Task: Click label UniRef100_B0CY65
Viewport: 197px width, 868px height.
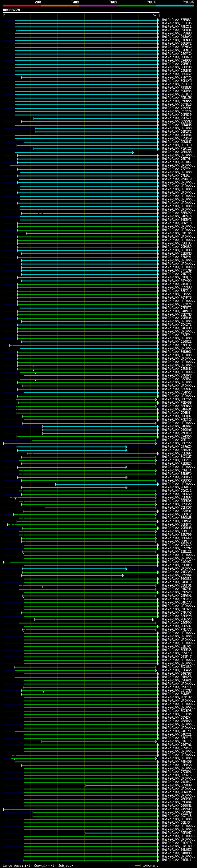Action: click(177, 399)
